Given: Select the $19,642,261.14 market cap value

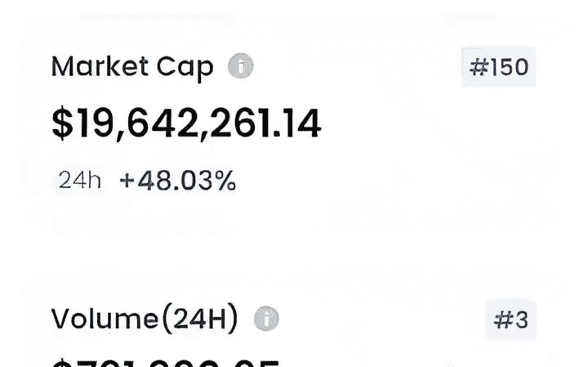Looking at the screenshot, I should pos(186,123).
